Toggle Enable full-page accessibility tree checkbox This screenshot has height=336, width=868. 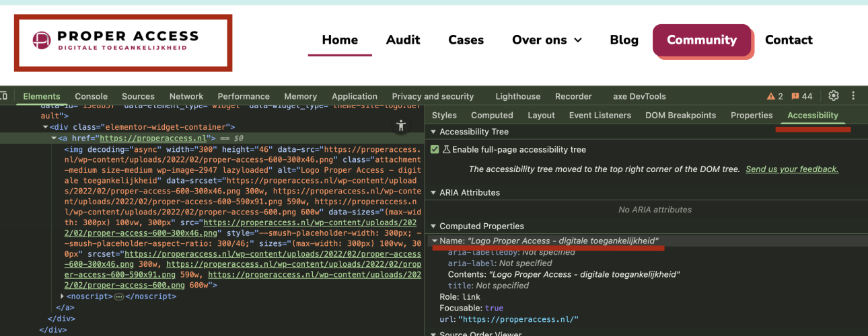[x=435, y=149]
